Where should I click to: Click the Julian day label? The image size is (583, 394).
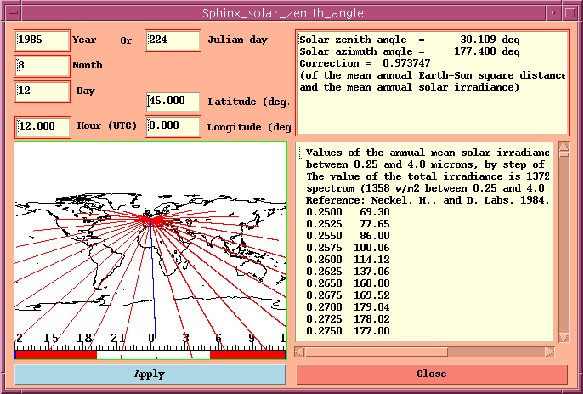[237, 40]
